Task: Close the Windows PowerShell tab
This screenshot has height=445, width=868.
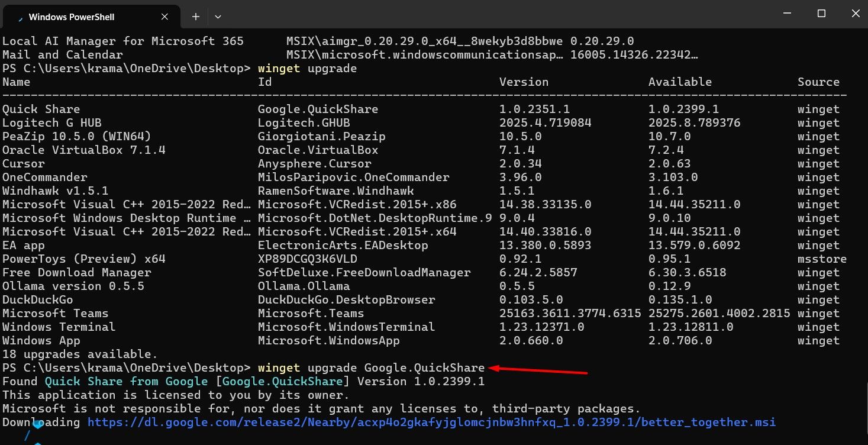Action: 164,17
